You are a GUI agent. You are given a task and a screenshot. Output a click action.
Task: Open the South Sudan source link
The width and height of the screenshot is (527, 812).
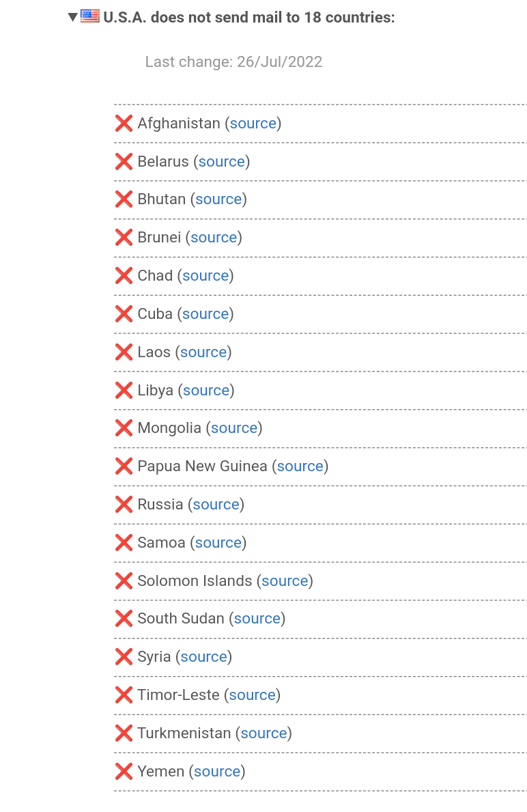point(257,619)
